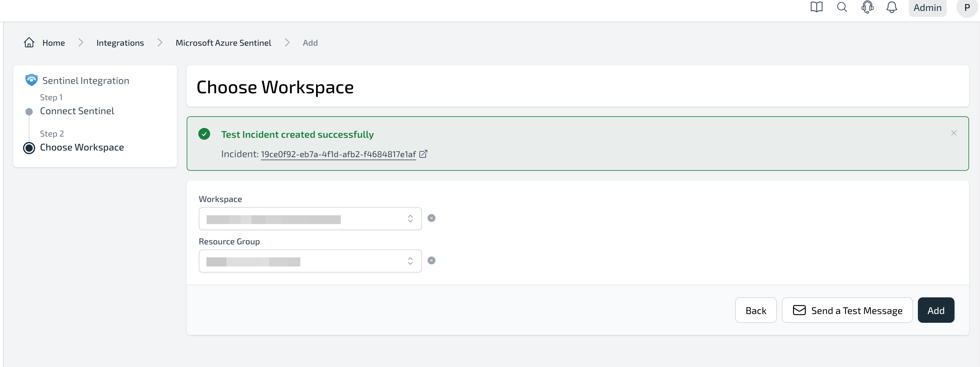Open incident external link icon
The width and height of the screenshot is (980, 367).
click(423, 154)
